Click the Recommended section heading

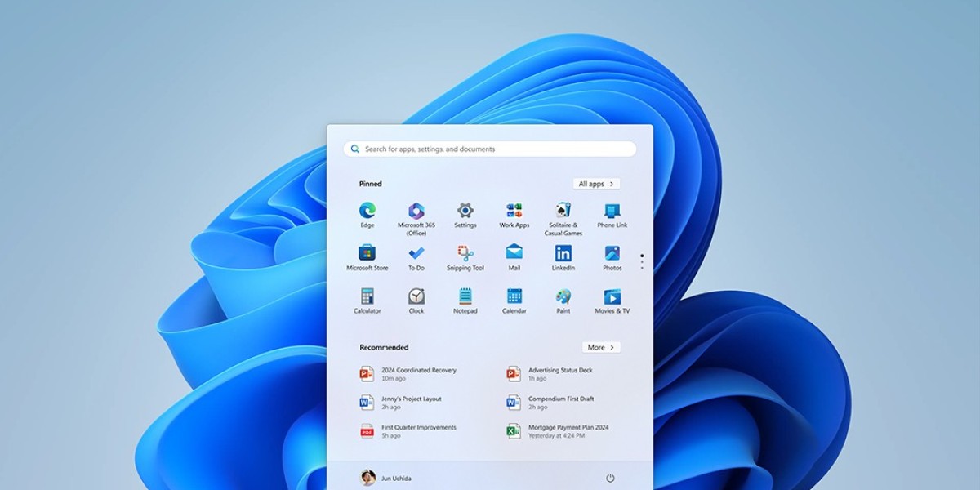tap(384, 347)
